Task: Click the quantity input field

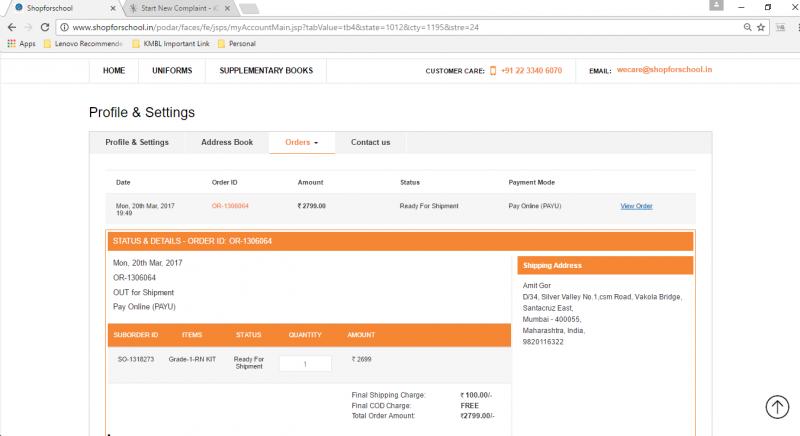Action: tap(305, 364)
